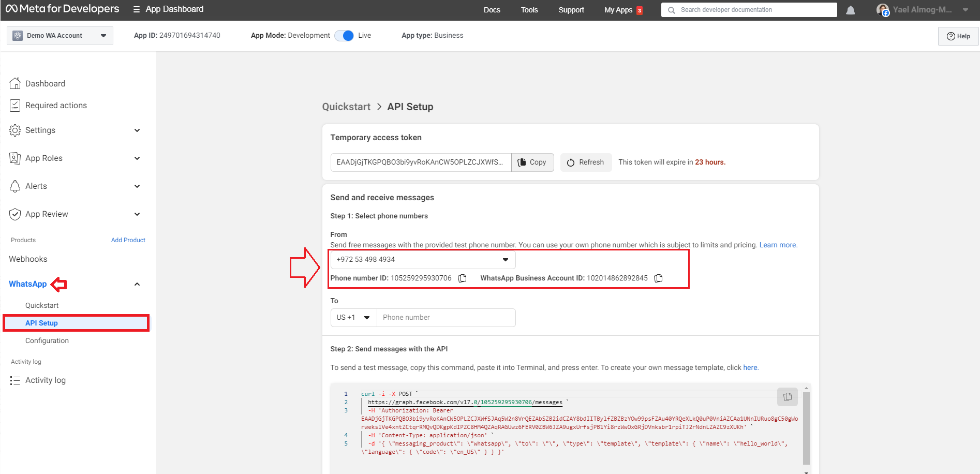Select Quickstart in WhatsApp submenu
The height and width of the screenshot is (474, 980).
click(42, 305)
